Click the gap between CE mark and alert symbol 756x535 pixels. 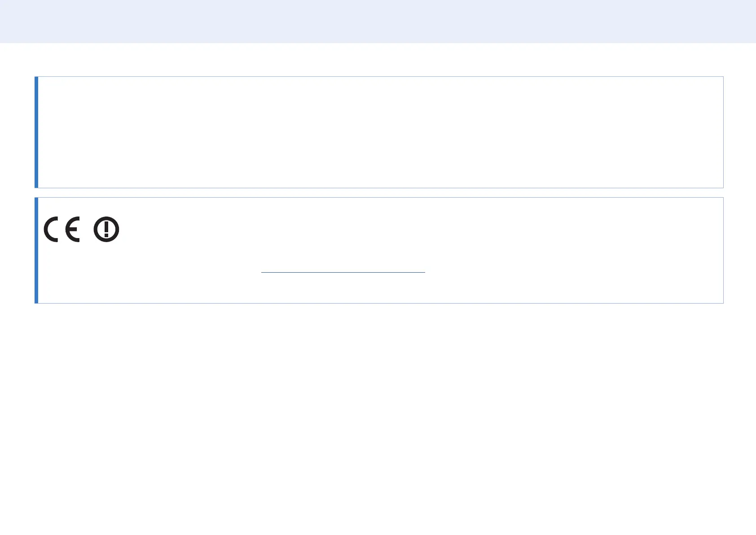[x=87, y=230]
